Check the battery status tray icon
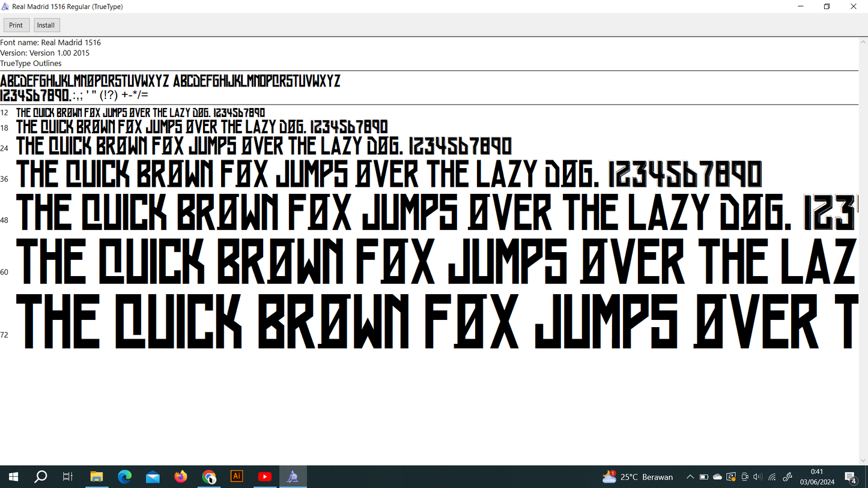 point(704,477)
